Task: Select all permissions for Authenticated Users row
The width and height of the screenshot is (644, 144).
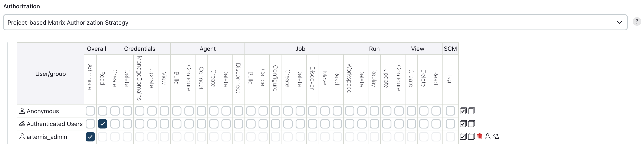Action: [x=463, y=124]
